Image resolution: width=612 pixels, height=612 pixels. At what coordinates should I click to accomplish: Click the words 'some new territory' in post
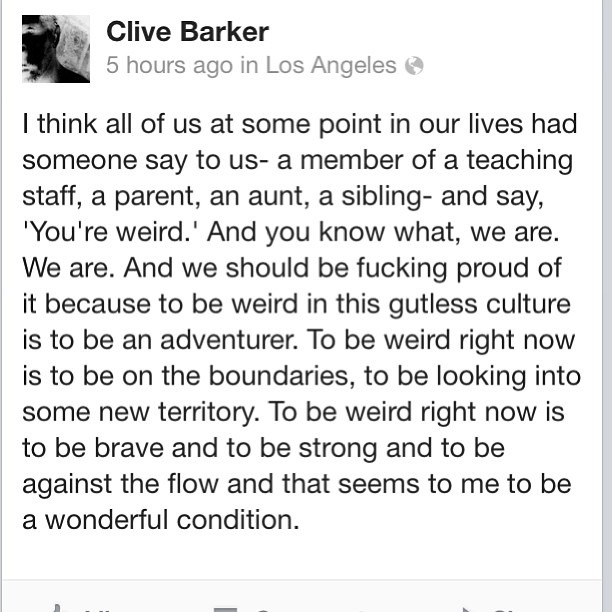[x=141, y=412]
